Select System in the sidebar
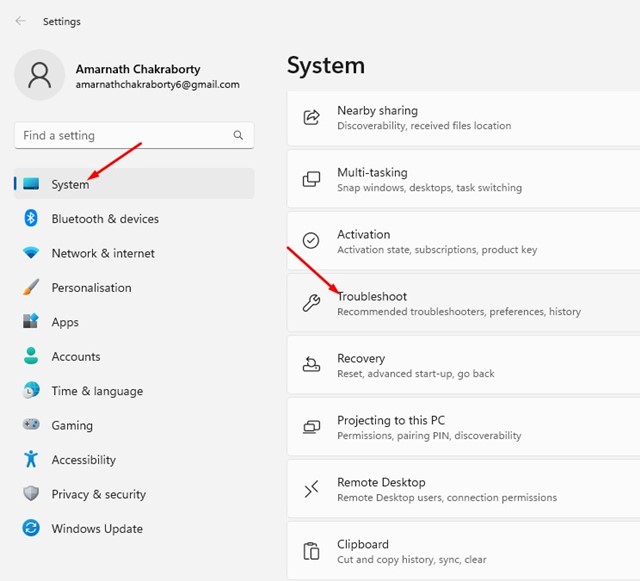Screen dimensions: 640x581 (x=70, y=184)
